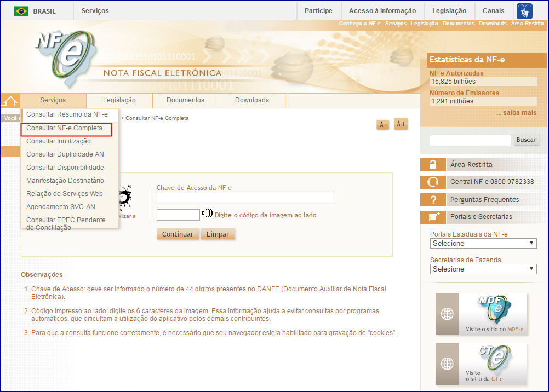This screenshot has width=549, height=392.
Task: Select Consultar Disponibilidade
Action: point(65,168)
